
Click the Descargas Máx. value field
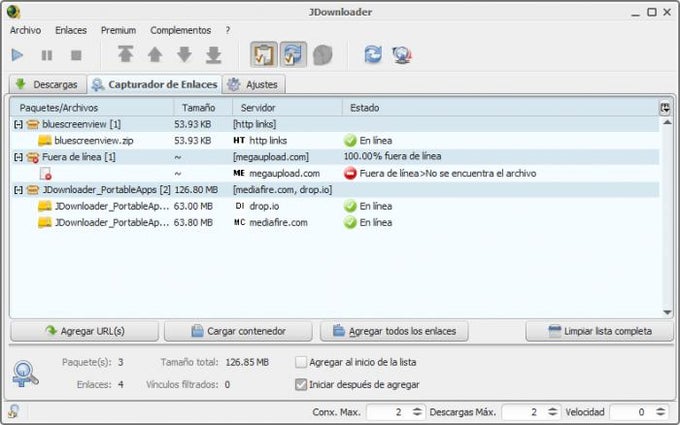coord(523,412)
